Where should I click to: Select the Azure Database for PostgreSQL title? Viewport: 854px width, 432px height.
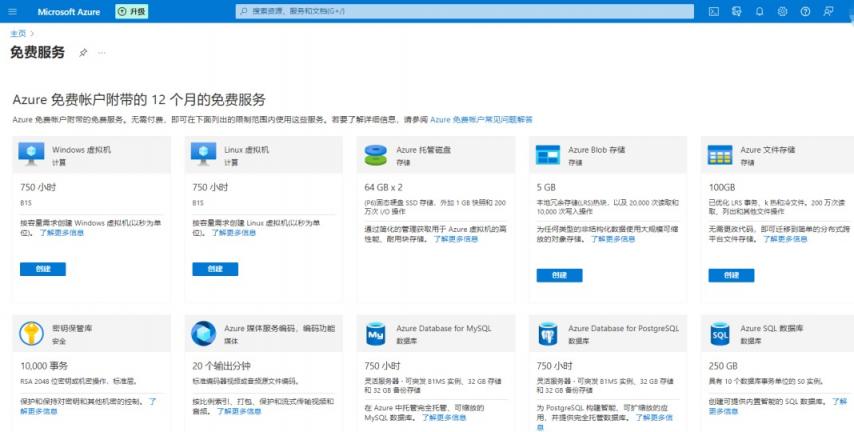coord(623,328)
